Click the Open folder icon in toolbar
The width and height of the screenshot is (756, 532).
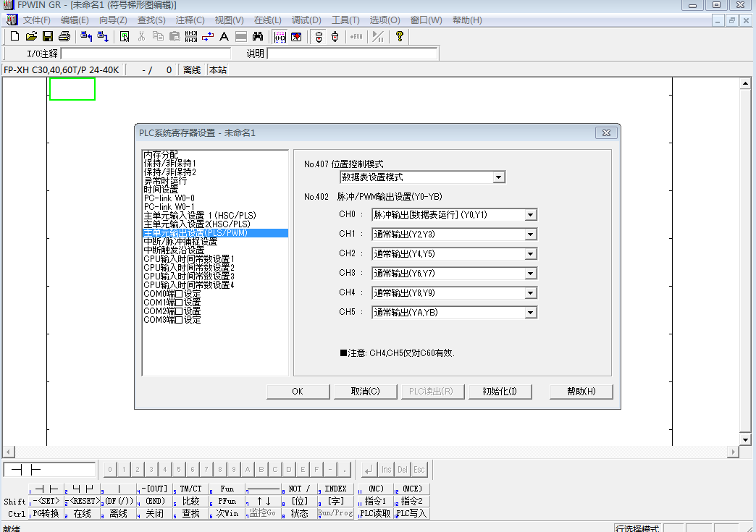tap(31, 36)
